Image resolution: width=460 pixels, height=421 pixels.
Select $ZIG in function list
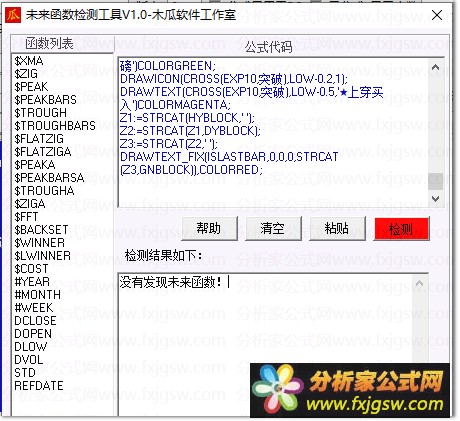pos(26,74)
